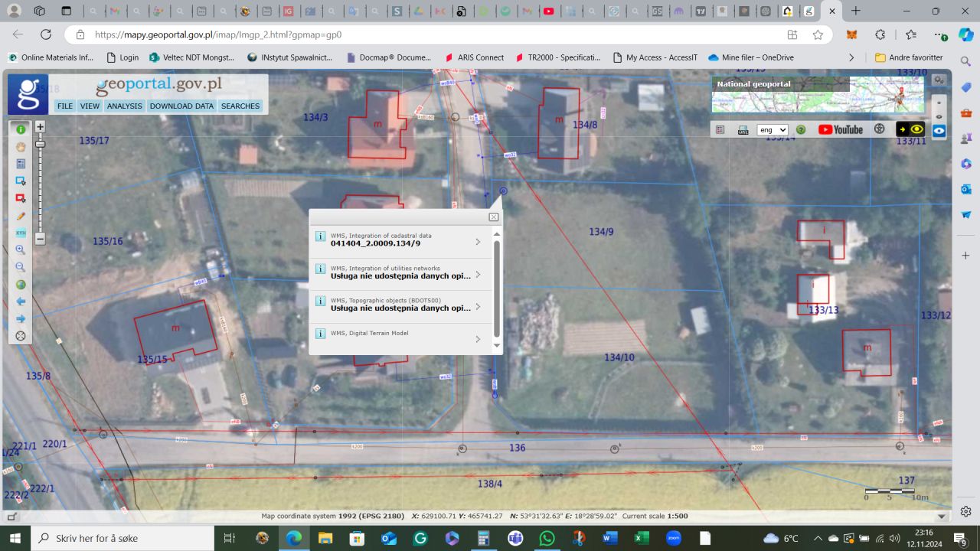980x551 pixels.
Task: Select the magnifier zoom-out tool
Action: [21, 267]
